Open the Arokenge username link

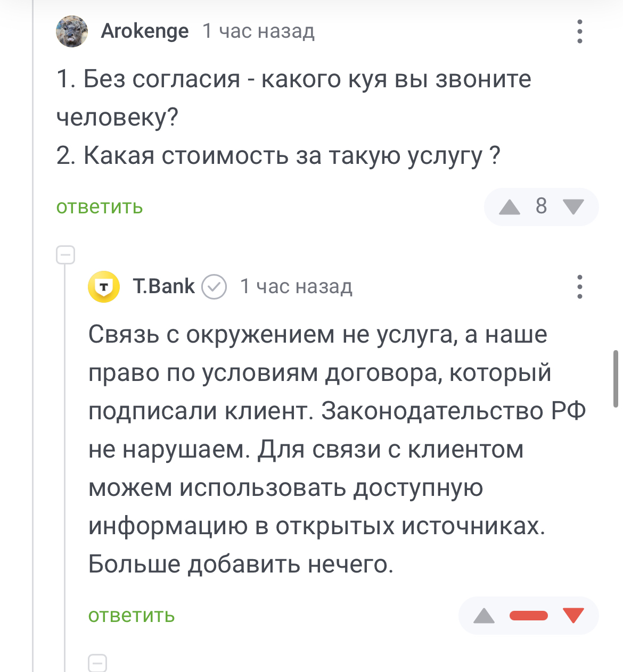(x=145, y=31)
